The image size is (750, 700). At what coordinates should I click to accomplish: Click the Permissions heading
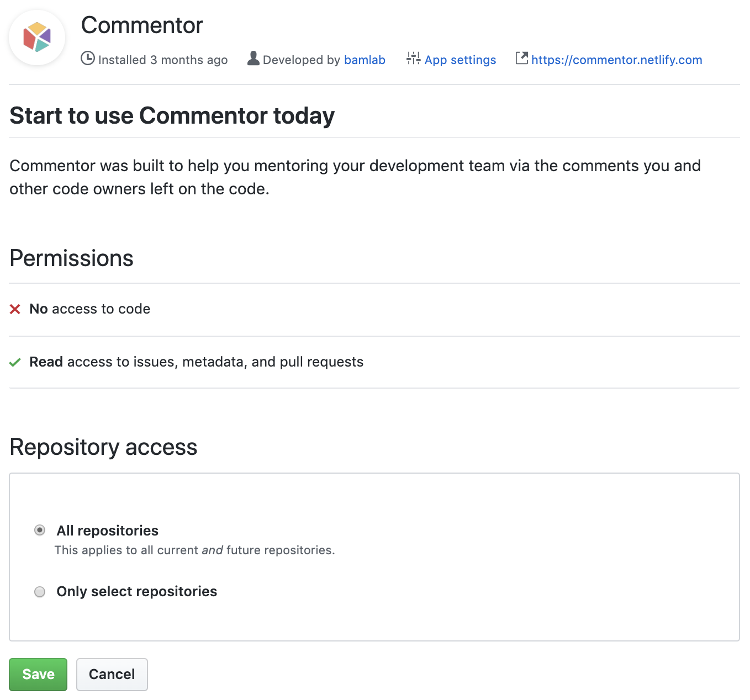click(x=72, y=258)
